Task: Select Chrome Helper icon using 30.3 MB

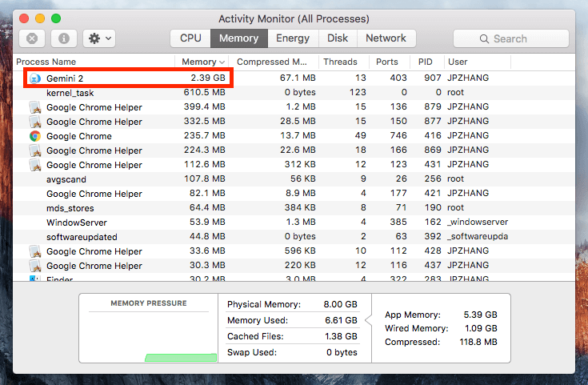Action: pyautogui.click(x=35, y=266)
